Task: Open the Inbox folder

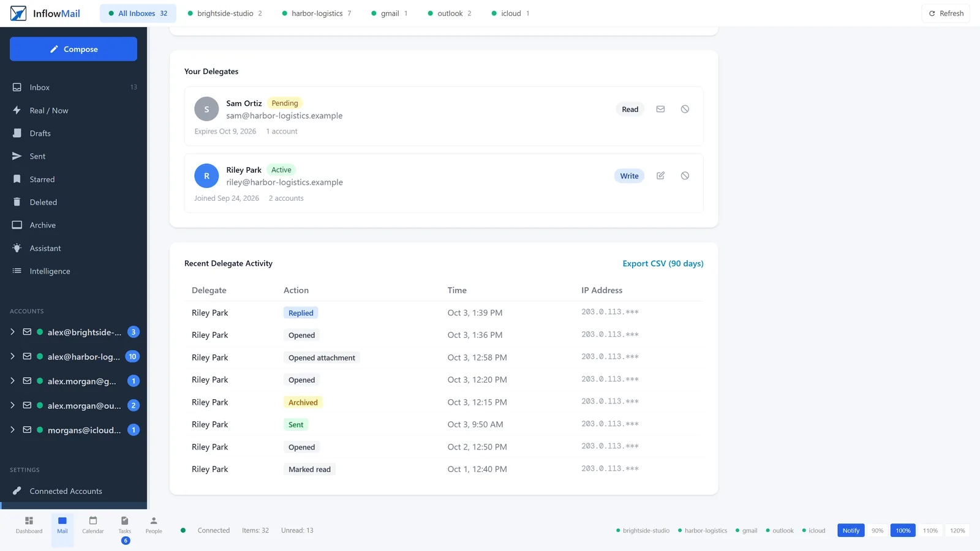Action: (73, 88)
